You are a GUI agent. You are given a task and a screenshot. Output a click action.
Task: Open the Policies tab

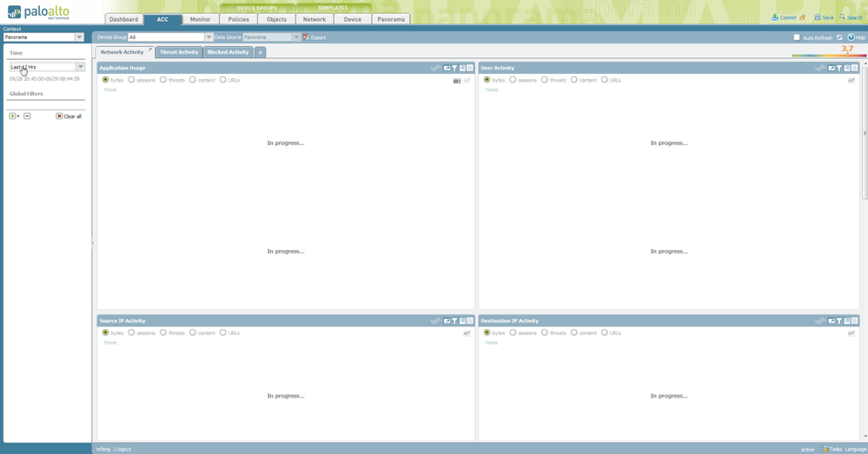239,19
